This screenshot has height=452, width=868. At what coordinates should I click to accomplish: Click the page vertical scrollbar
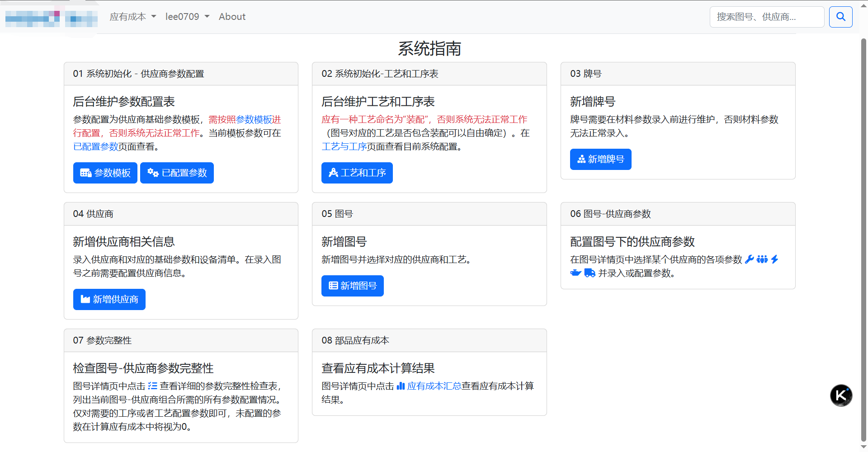coord(863,240)
